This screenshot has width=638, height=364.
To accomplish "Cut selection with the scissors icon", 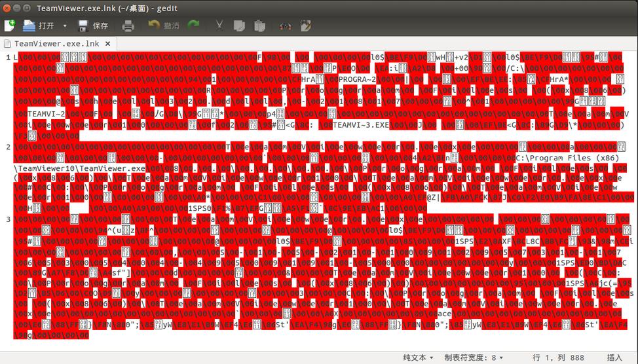I will (219, 26).
